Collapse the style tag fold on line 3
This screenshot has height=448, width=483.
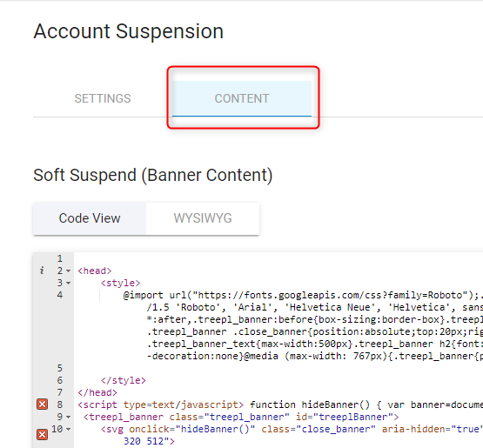(69, 283)
